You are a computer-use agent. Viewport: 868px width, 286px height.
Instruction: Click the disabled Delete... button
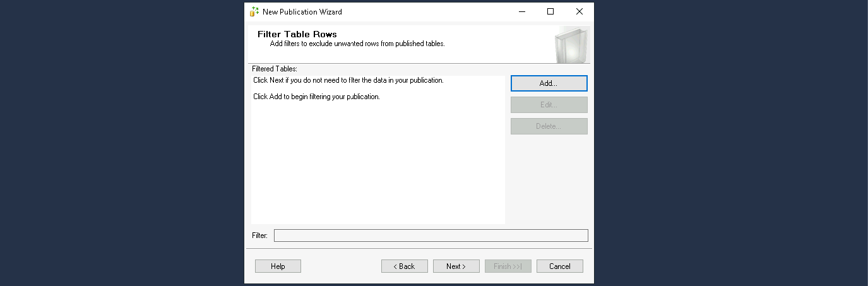click(x=549, y=126)
